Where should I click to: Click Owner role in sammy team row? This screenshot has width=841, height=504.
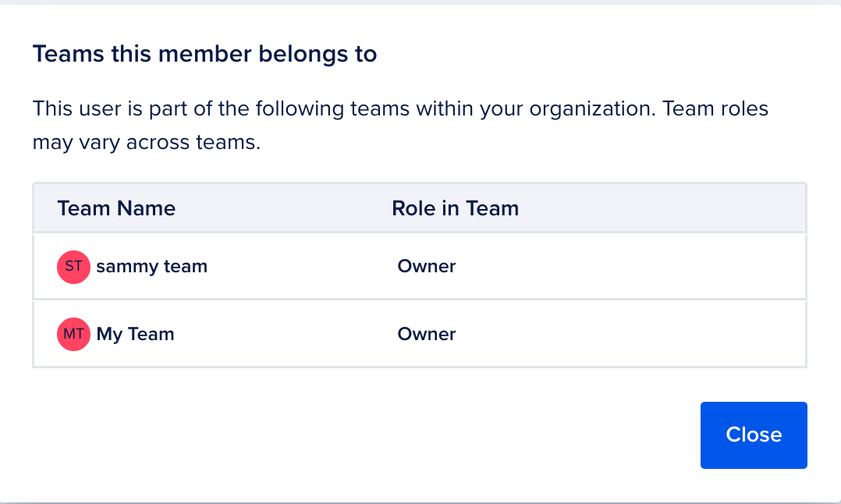click(427, 267)
